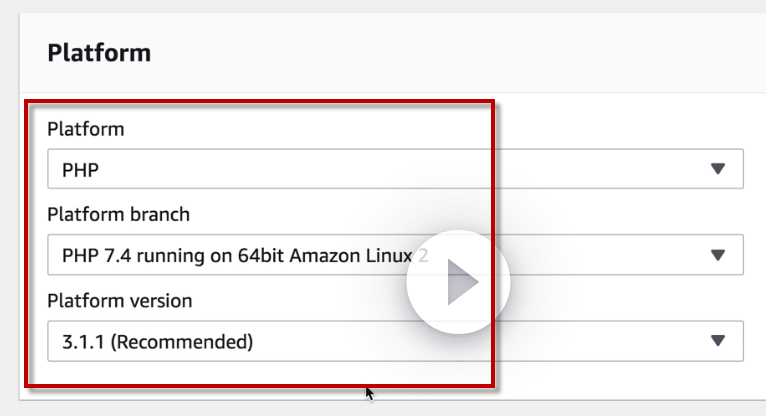This screenshot has width=766, height=416.
Task: Open the Platform dropdown showing PHP
Action: point(395,169)
